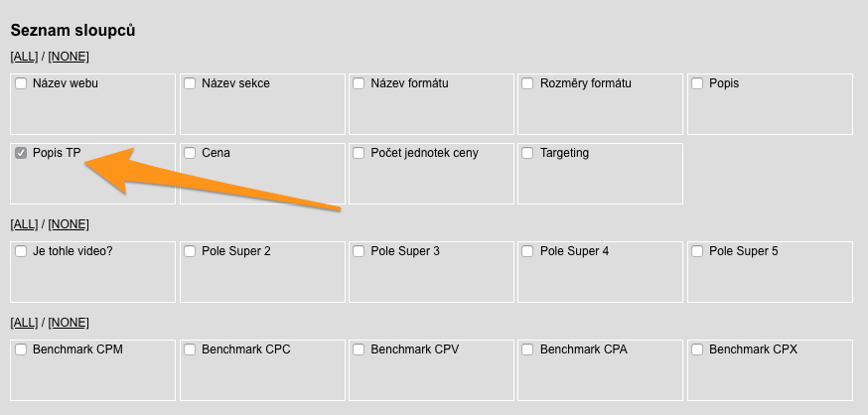Tick the Název formátu checkbox
The image size is (868, 415).
(x=359, y=84)
